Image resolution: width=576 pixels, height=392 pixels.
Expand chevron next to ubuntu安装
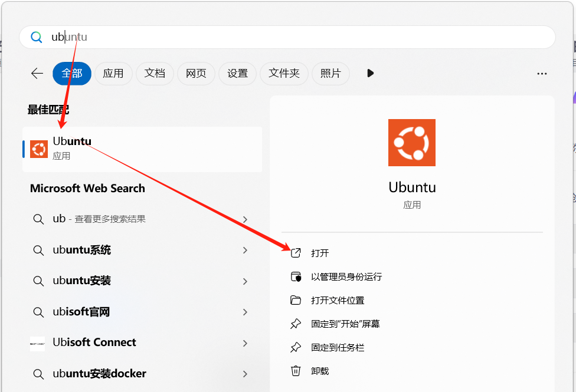pos(245,282)
